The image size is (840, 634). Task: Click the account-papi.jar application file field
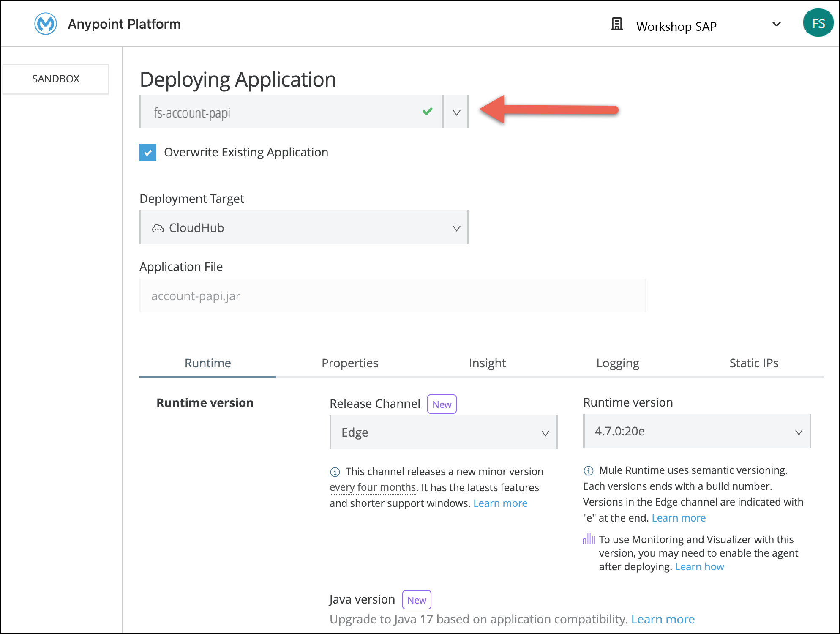pyautogui.click(x=393, y=296)
